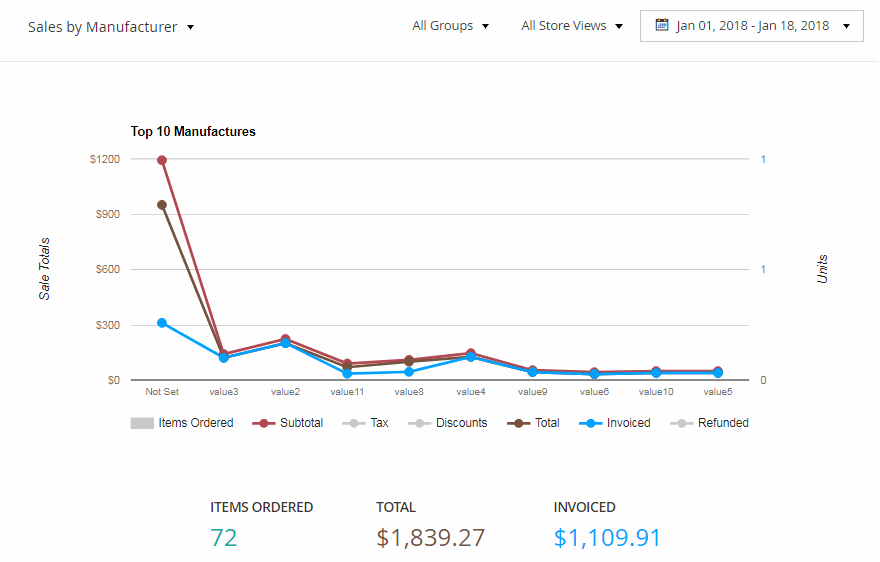
Task: Show the Refunded series via legend
Action: pos(710,423)
